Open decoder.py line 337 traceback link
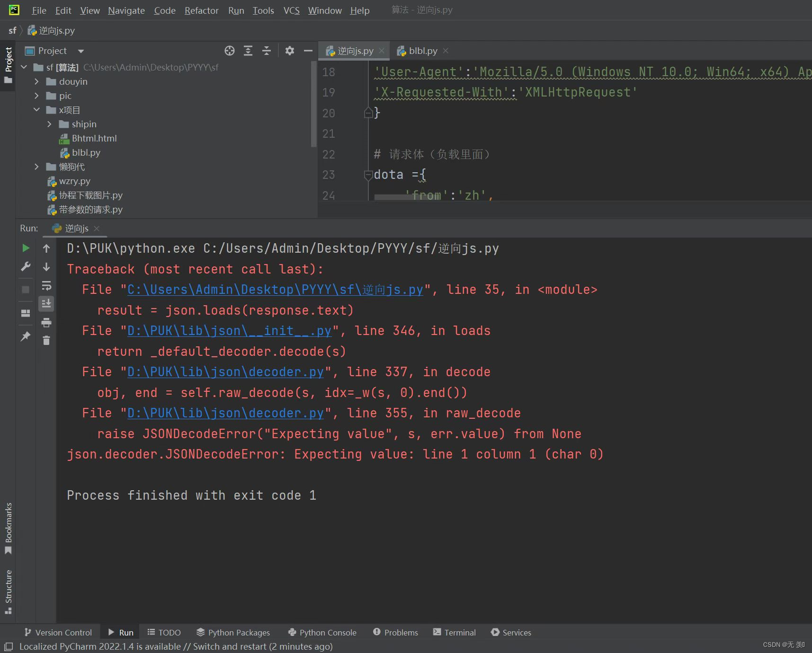The image size is (812, 653). (x=226, y=372)
